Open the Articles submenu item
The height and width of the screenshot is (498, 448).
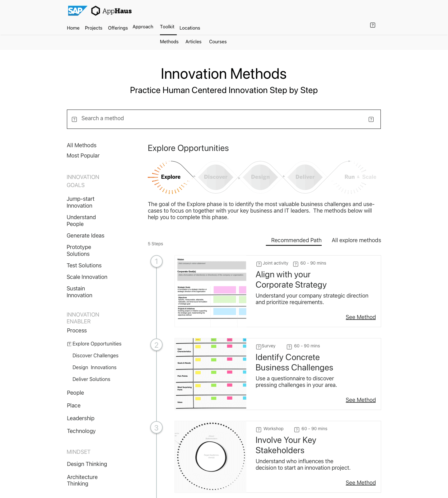coord(193,42)
